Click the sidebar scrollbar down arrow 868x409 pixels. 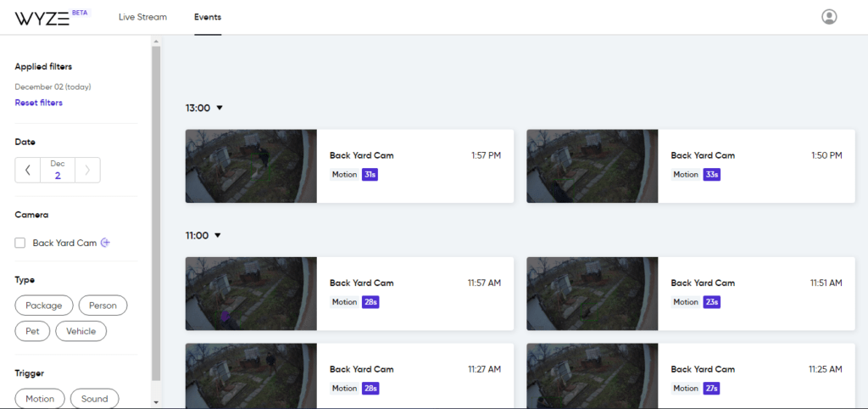(x=156, y=402)
